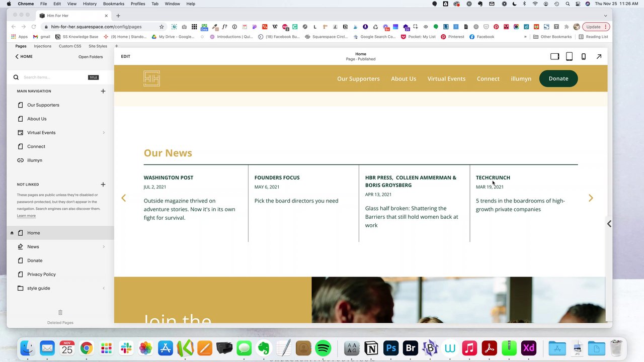Collapse the side panel with edge arrow

coord(609,224)
